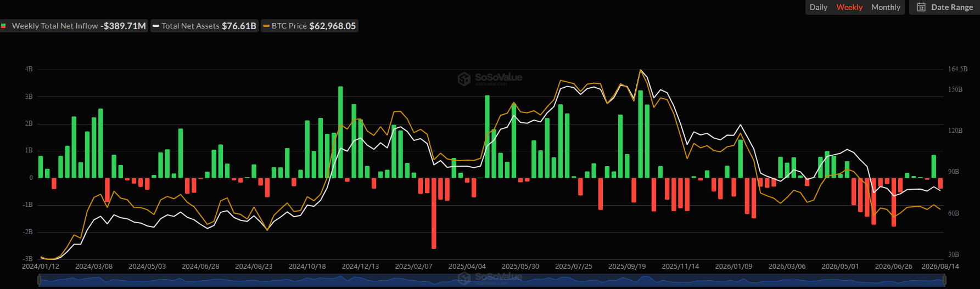Click the 2025/02/07 axis date label

pos(413,267)
